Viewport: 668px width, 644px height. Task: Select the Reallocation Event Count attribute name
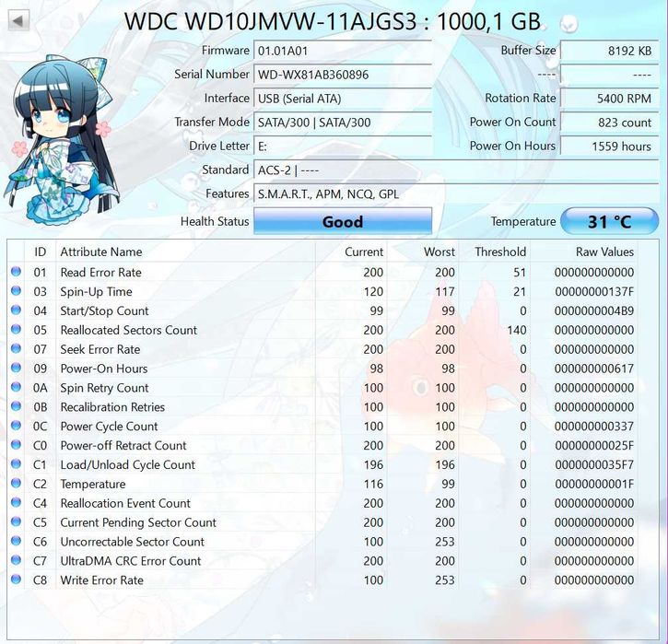[x=125, y=503]
